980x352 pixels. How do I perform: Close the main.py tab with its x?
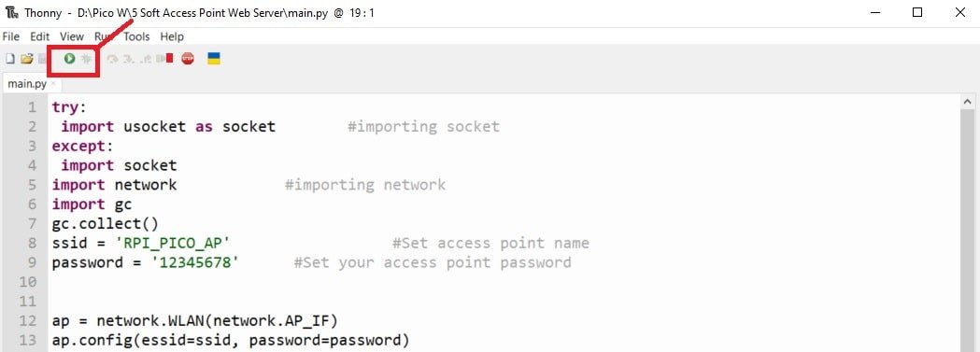click(53, 83)
